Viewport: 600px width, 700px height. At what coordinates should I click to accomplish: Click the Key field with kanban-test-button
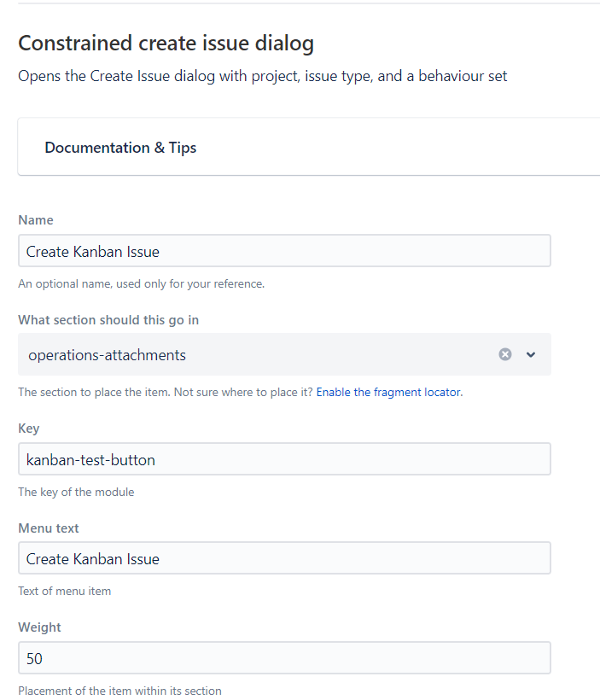[284, 459]
